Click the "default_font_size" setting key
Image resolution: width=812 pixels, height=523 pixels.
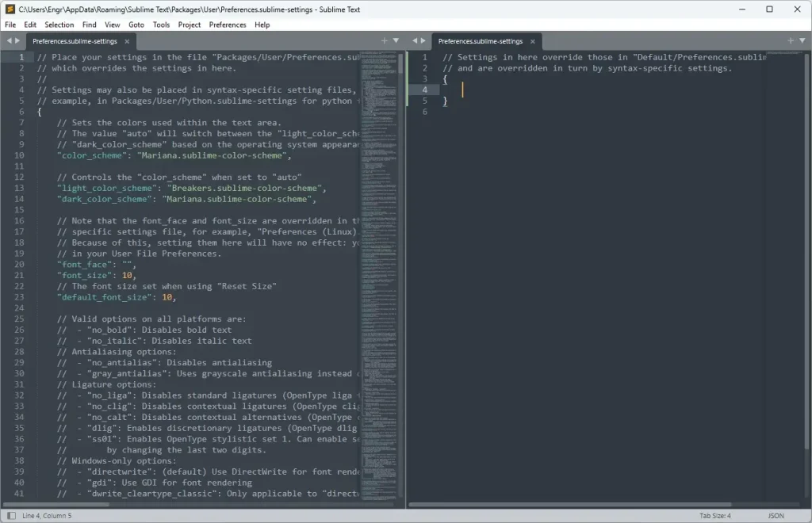pyautogui.click(x=105, y=297)
